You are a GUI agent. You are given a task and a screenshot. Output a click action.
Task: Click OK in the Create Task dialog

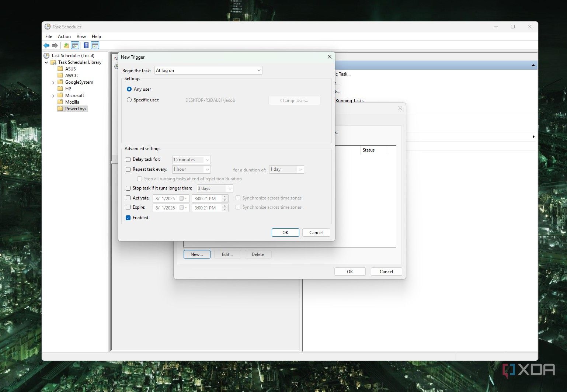coord(350,272)
